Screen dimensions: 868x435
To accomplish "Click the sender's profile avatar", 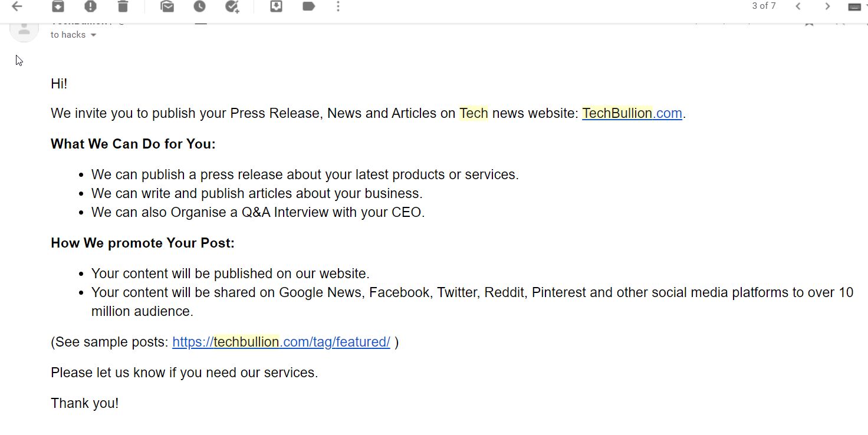I will [x=24, y=28].
